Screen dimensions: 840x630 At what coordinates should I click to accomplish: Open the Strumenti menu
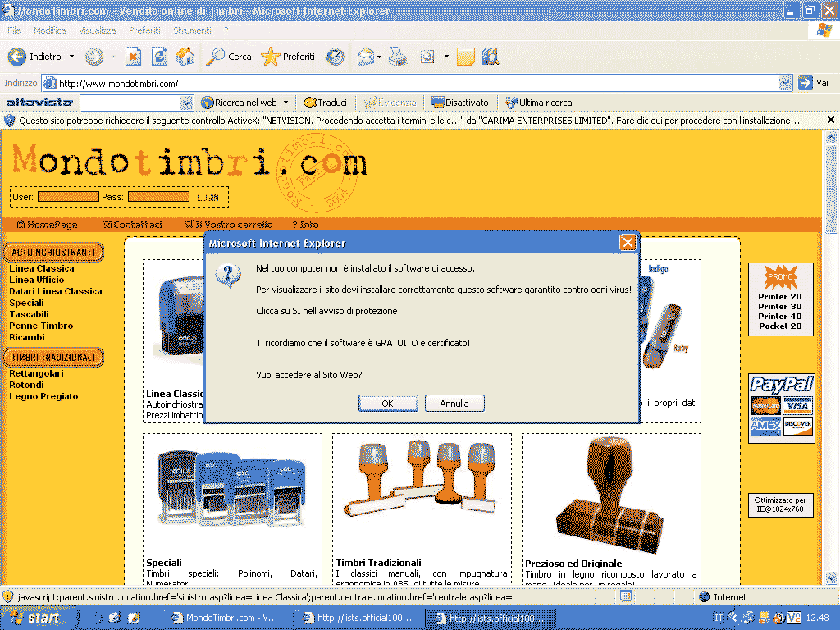tap(192, 30)
